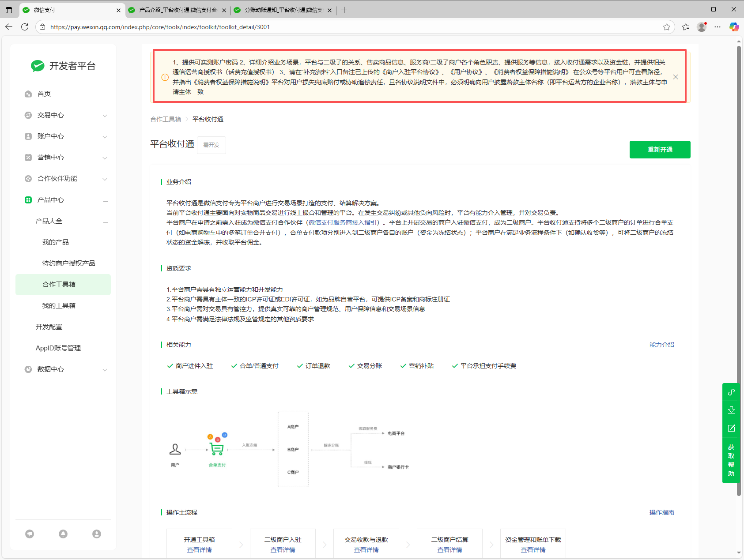Open the 微信支付服务商接入指引 link
Viewport: 744px width, 560px height.
click(343, 222)
